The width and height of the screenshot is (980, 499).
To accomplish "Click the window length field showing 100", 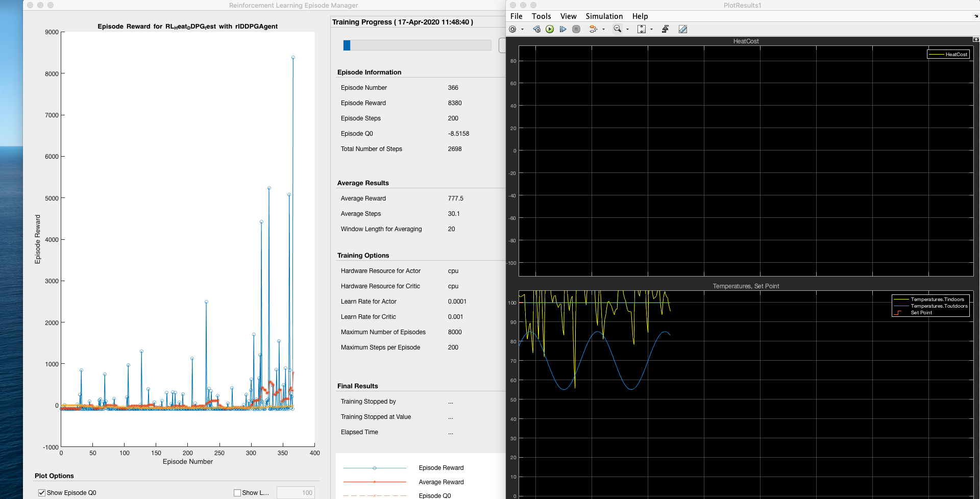I will pos(296,493).
